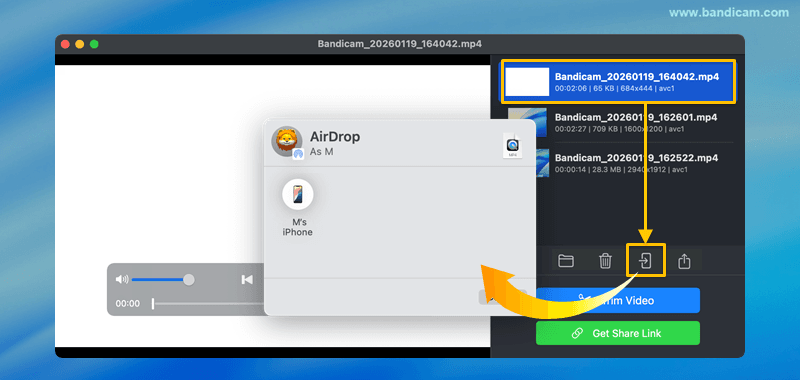800x380 pixels.
Task: Delete the selected video with the trash icon
Action: click(x=605, y=261)
